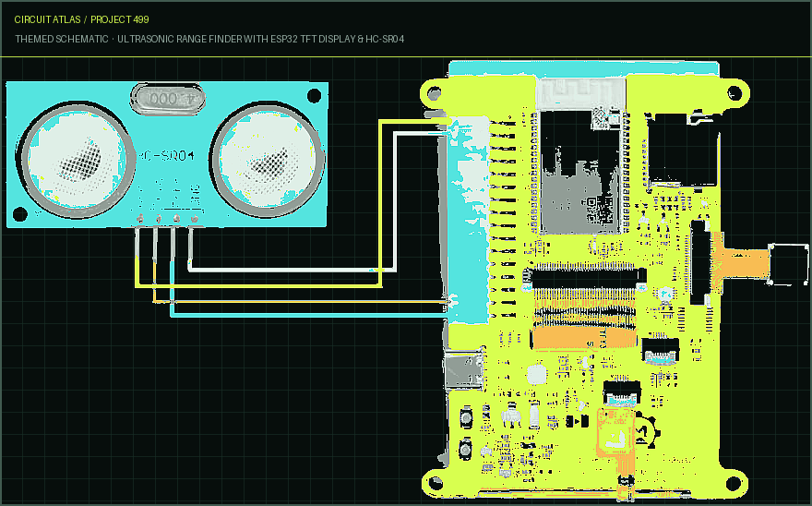Click the left ultrasonic transducer
Viewport: 812px width, 506px height.
pyautogui.click(x=76, y=160)
